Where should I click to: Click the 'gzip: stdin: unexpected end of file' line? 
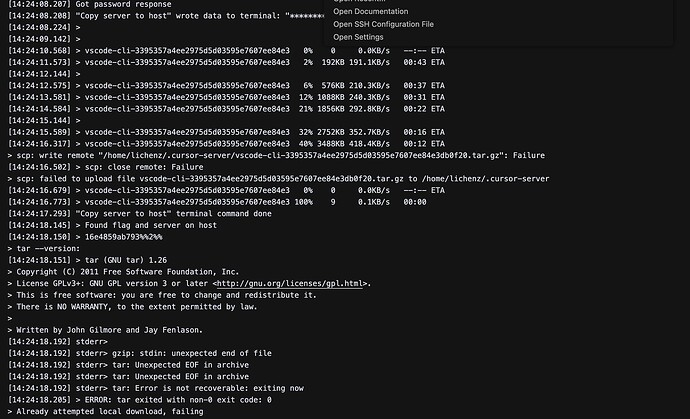(139, 353)
